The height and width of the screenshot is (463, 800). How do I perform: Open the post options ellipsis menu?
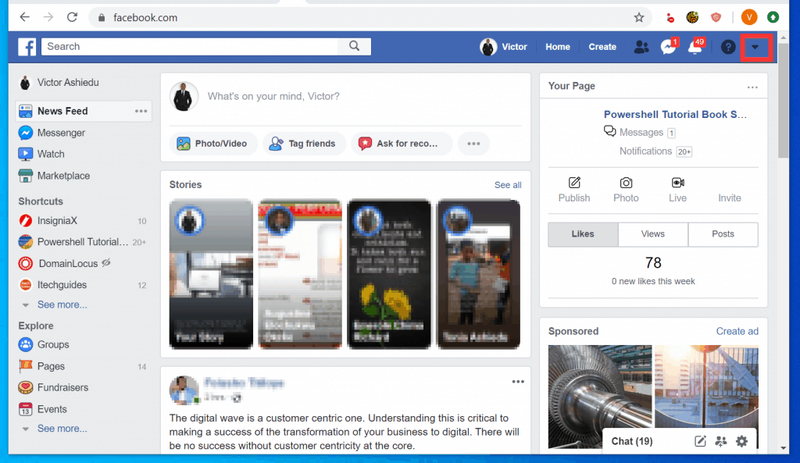pyautogui.click(x=518, y=382)
